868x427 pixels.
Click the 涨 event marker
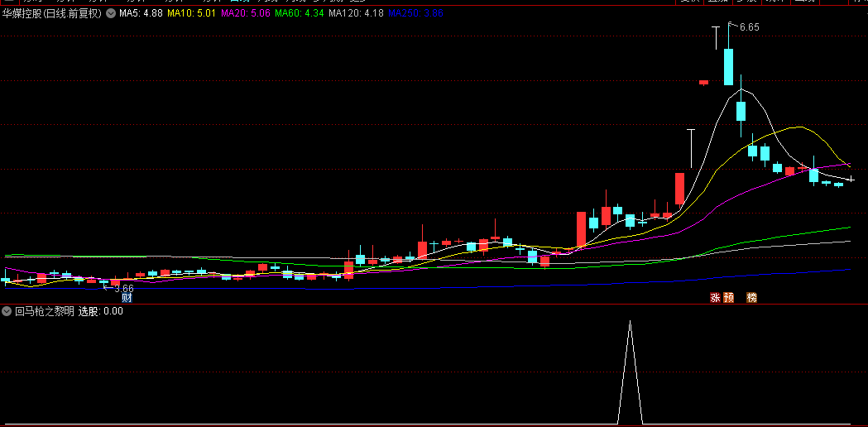pyautogui.click(x=715, y=298)
